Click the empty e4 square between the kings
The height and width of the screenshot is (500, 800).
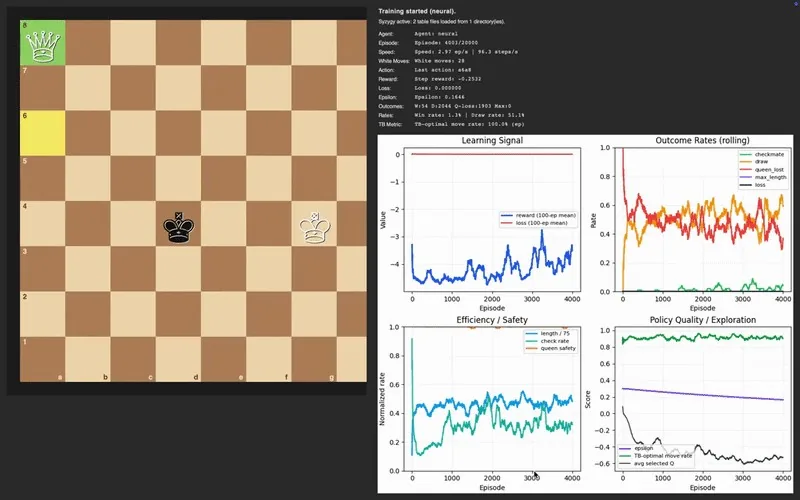click(223, 223)
